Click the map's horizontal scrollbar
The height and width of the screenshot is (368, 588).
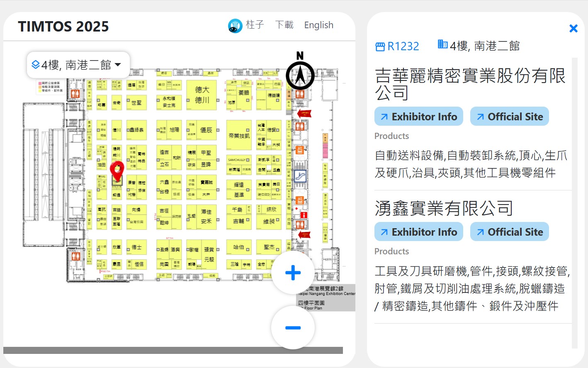(x=173, y=351)
